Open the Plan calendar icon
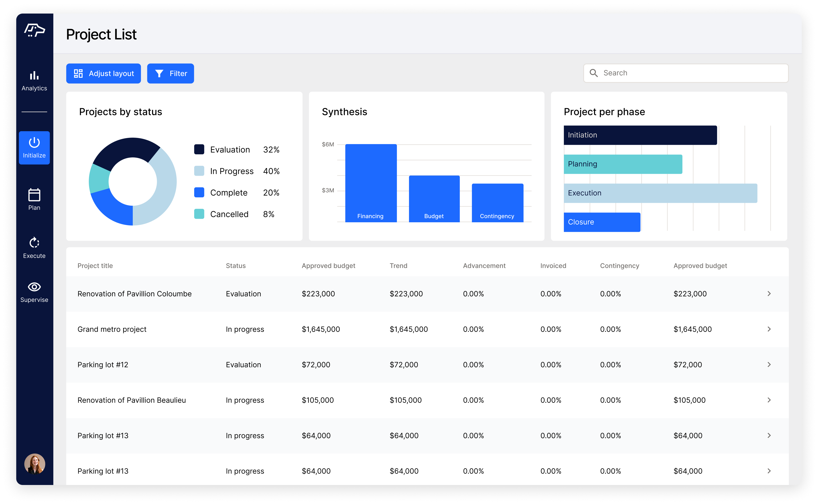 tap(34, 195)
